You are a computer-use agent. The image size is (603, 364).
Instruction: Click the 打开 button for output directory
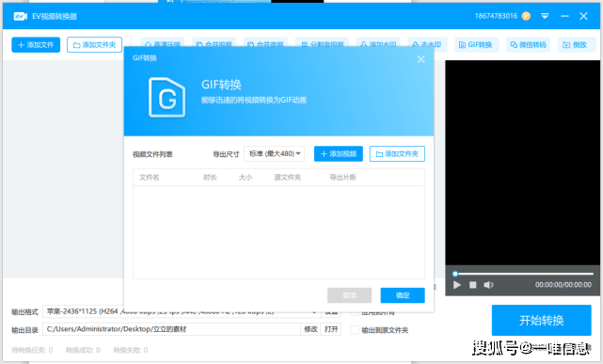(331, 329)
